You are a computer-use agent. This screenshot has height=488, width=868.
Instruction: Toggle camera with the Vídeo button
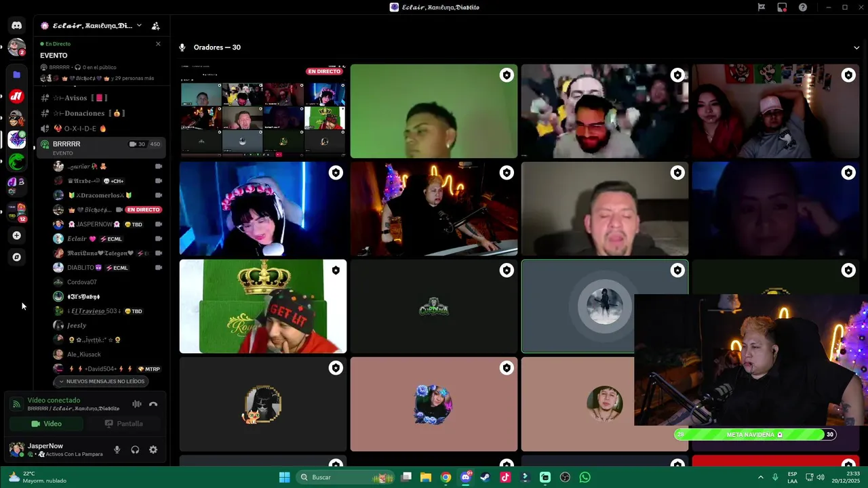(46, 424)
